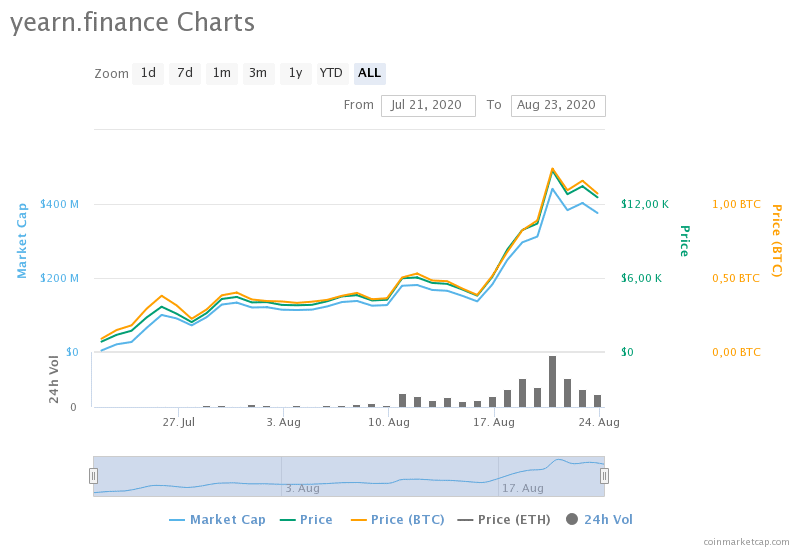Click the navigator timeline at 3. Aug
Screen dimensions: 800x550
(302, 488)
